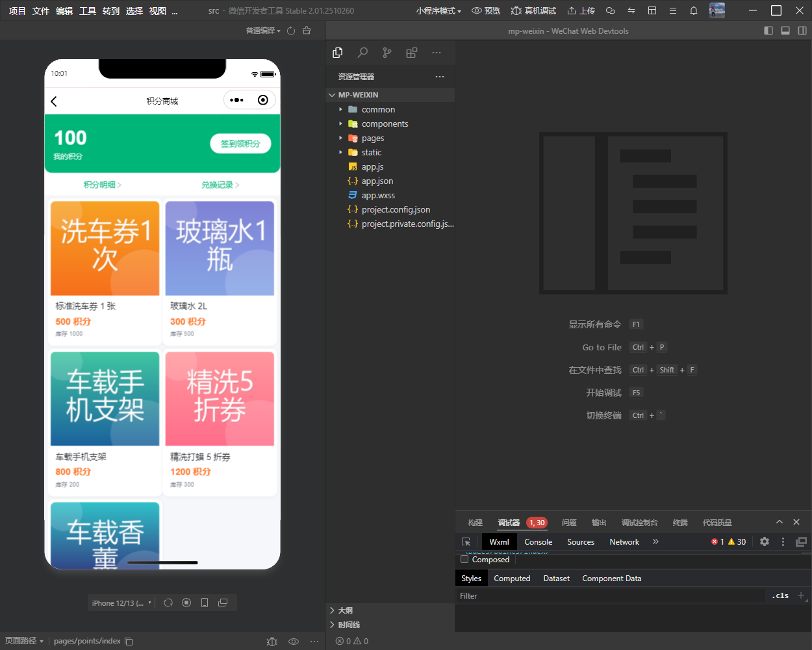Toggle the .cls class editor
This screenshot has height=650, width=812.
coord(780,595)
